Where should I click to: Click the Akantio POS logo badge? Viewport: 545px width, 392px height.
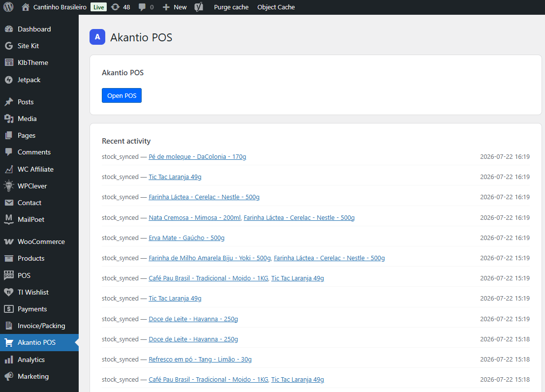97,37
